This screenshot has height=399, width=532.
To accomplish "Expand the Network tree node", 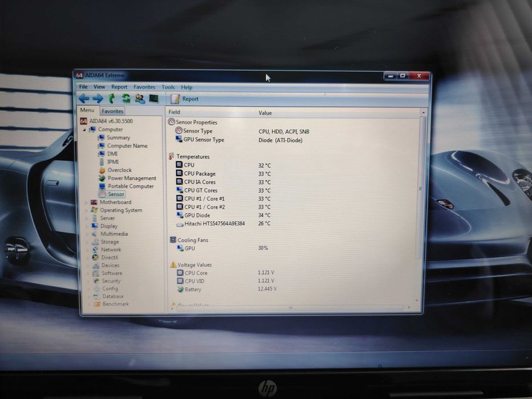I will 88,250.
